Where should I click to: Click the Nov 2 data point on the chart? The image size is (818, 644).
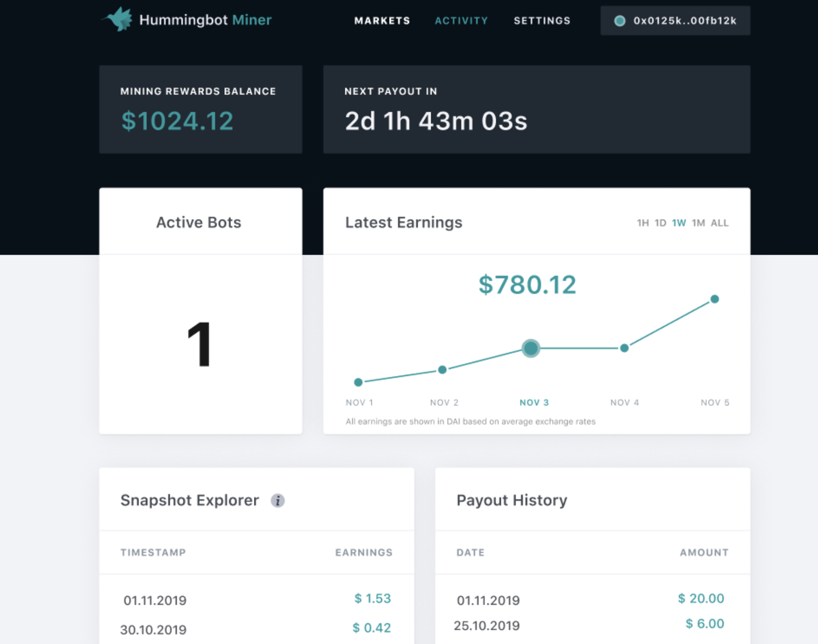(x=443, y=369)
